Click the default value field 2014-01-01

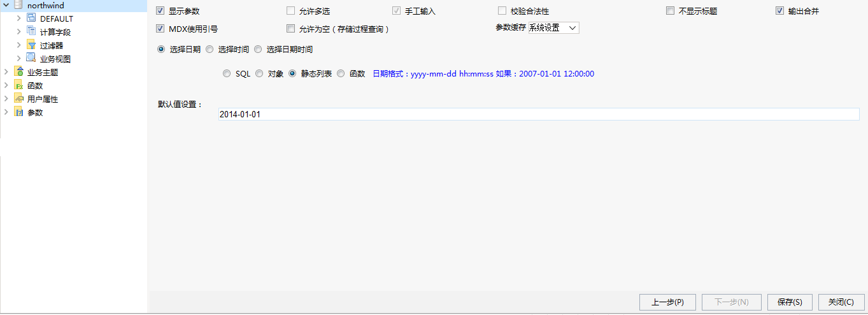coord(538,114)
